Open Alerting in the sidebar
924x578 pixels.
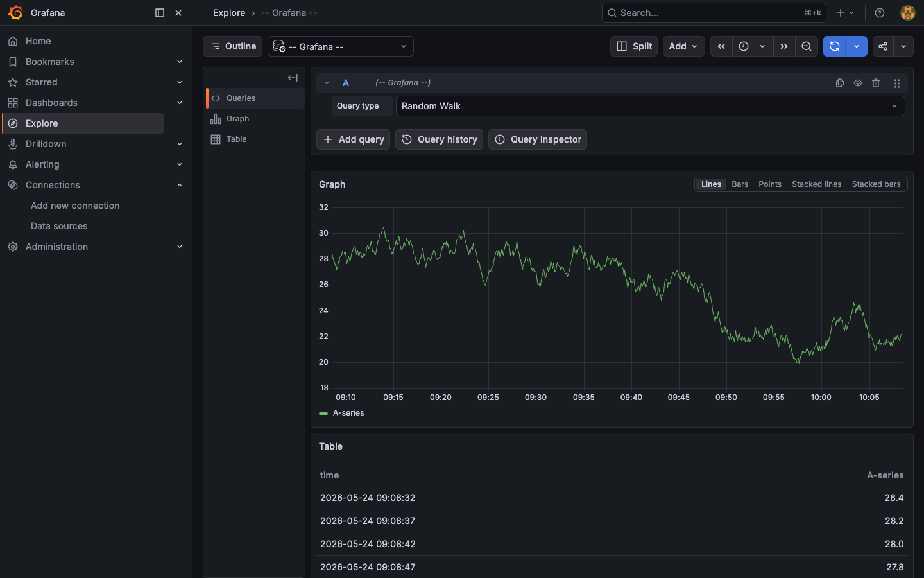(x=42, y=164)
